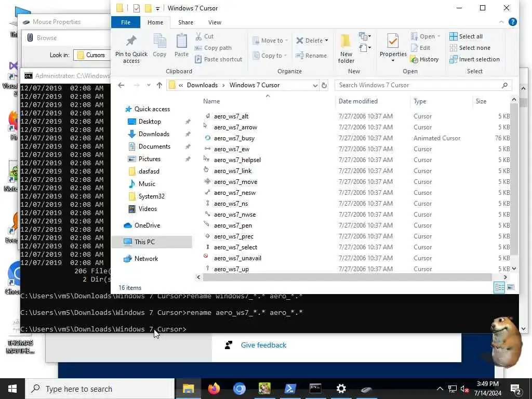Click the file list vertical scrollbar
The width and height of the screenshot is (532, 399).
tap(514, 179)
